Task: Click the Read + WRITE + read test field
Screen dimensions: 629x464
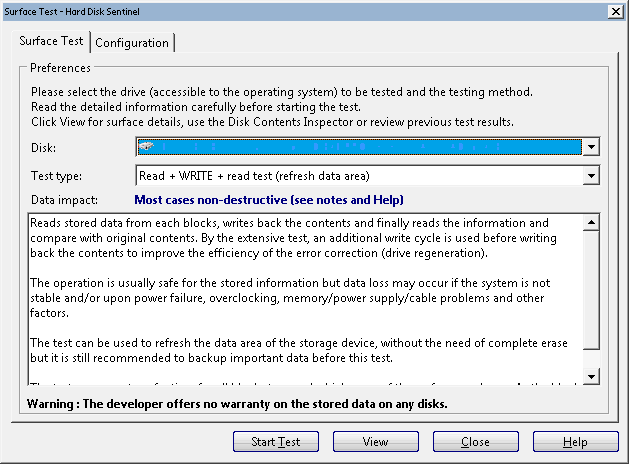Action: pos(358,176)
